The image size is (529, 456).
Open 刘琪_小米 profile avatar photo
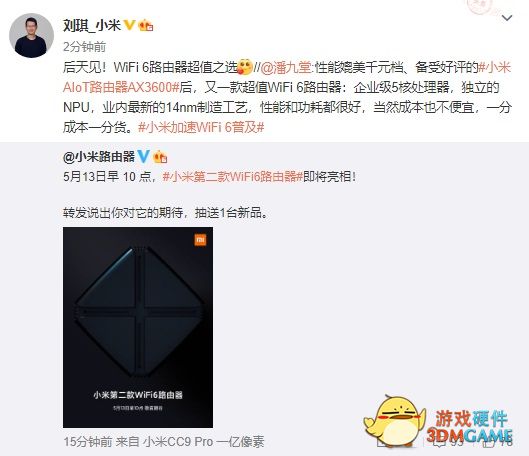(x=31, y=35)
